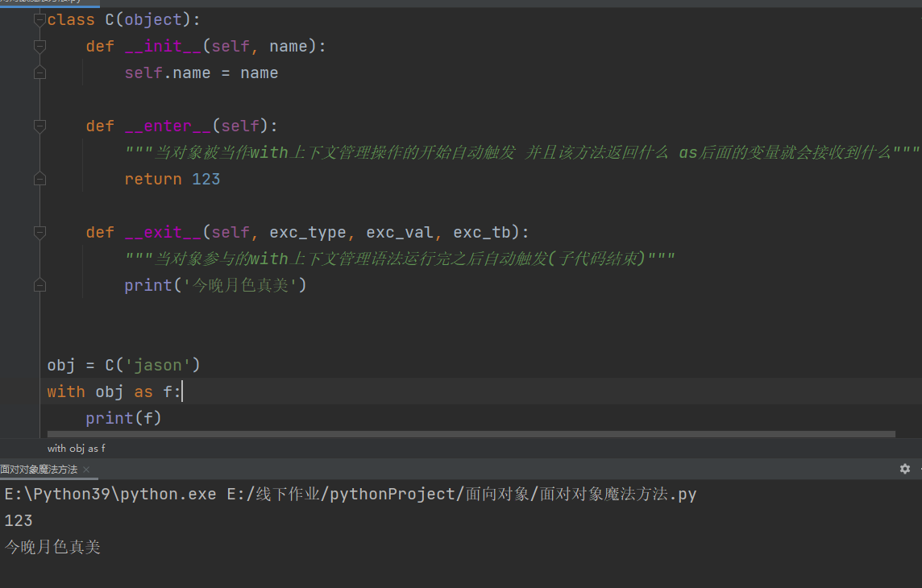922x588 pixels.
Task: Click on 'class' keyword in editor
Action: coord(71,20)
